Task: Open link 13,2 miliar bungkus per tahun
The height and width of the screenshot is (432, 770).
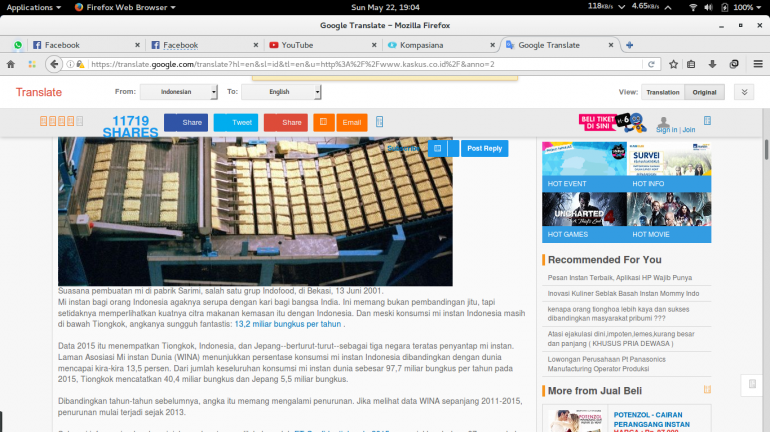Action: (287, 324)
